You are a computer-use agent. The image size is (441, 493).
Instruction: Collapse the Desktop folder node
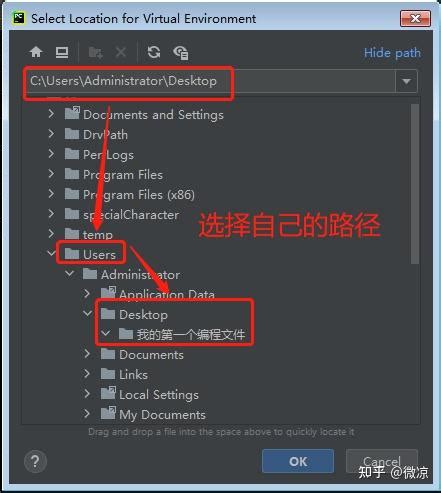[88, 314]
